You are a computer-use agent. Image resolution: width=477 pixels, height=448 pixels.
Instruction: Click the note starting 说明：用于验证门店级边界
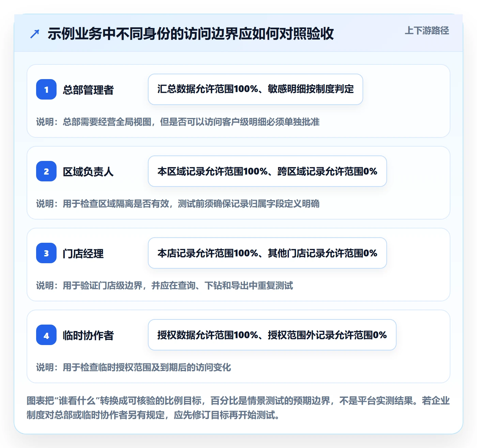pyautogui.click(x=165, y=285)
